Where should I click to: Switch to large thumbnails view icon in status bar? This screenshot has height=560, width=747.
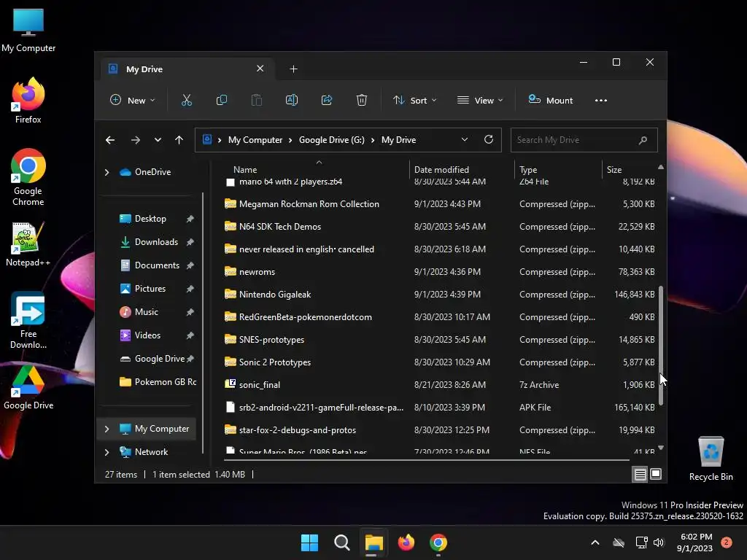(656, 474)
